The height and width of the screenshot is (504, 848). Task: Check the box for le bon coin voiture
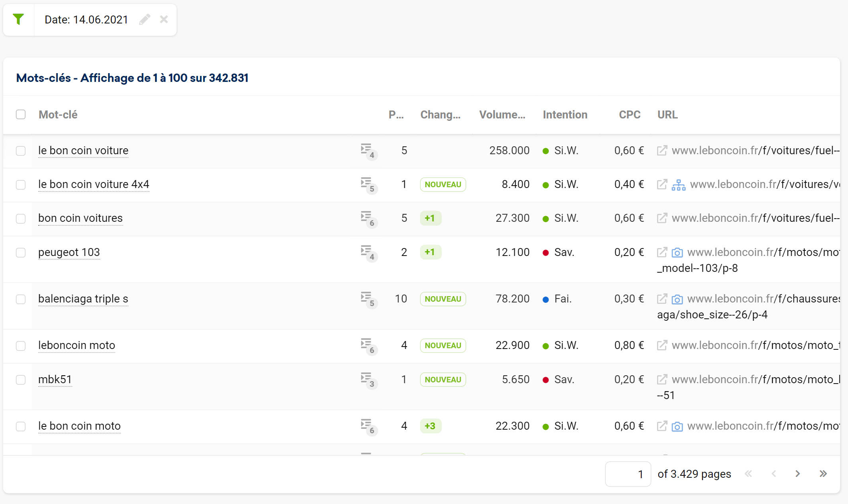(21, 151)
